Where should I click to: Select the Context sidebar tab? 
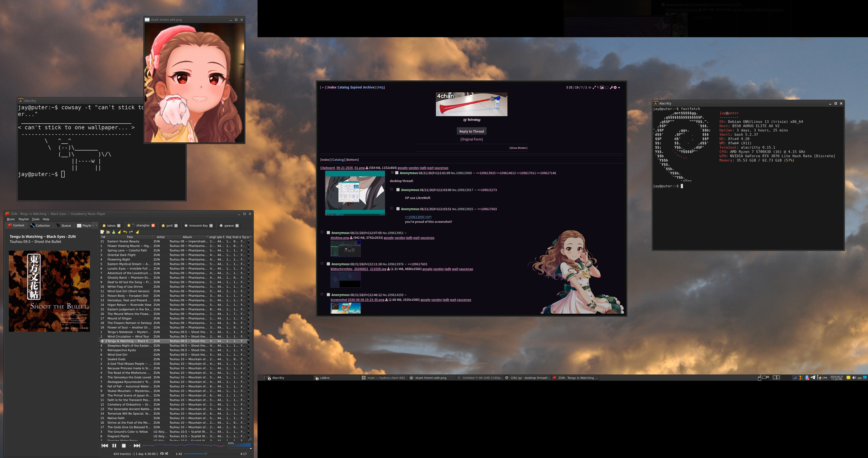(16, 225)
